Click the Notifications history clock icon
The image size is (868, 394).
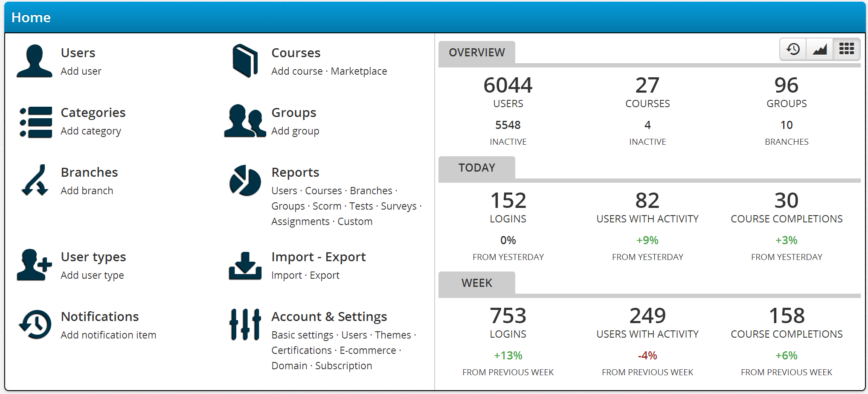(34, 325)
